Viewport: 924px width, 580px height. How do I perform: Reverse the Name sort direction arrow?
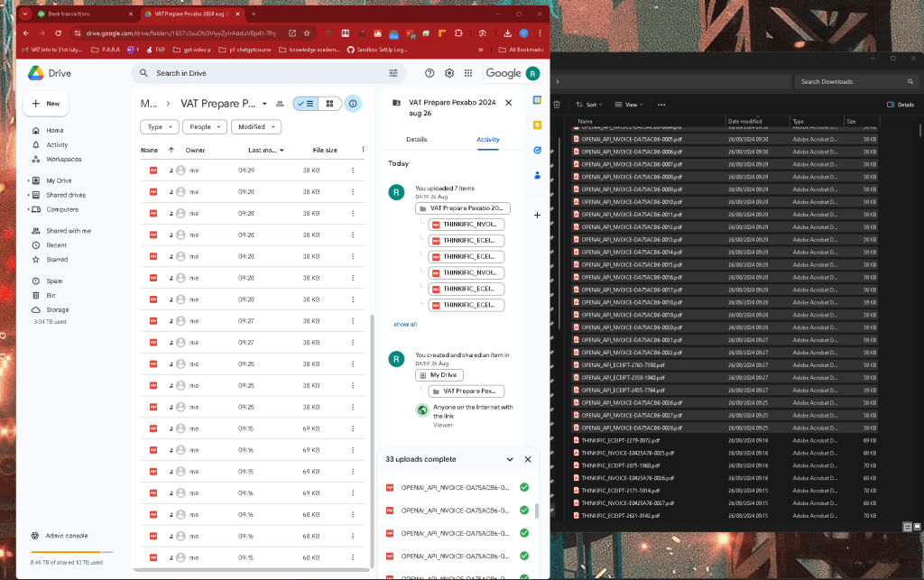[171, 150]
